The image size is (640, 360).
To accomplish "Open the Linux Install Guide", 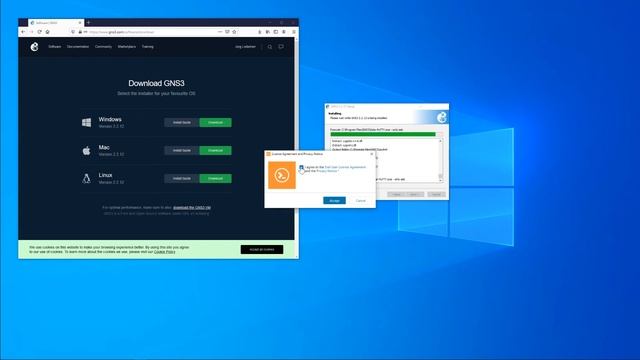I will (x=182, y=178).
